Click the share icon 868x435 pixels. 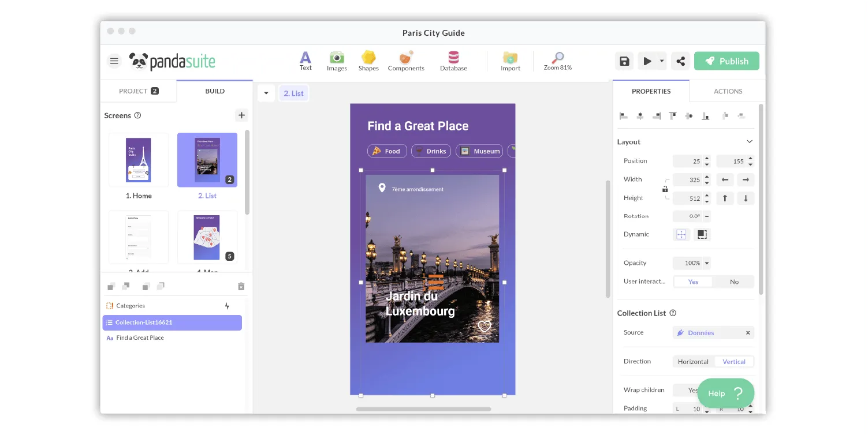tap(681, 61)
